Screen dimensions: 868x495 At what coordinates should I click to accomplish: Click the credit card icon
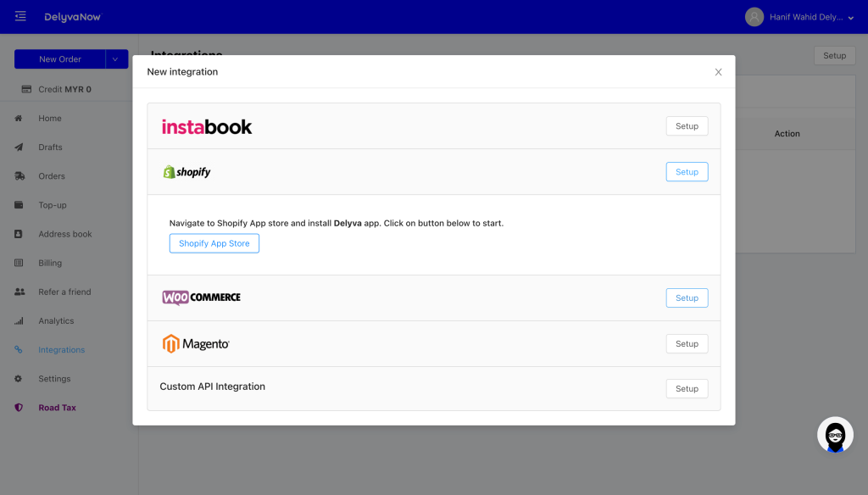tap(26, 89)
